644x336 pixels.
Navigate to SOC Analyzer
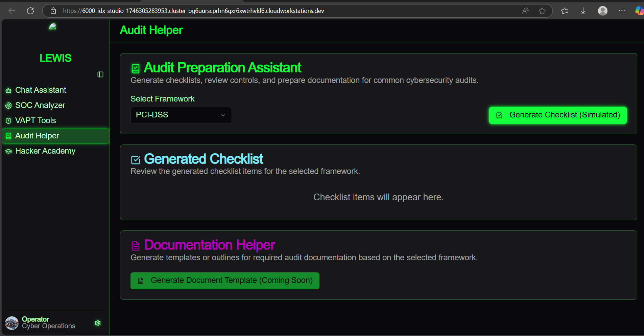40,105
